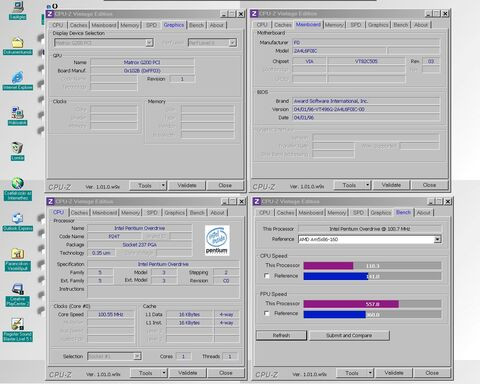Viewport: 480px width, 384px height.
Task: Click the blue CPU Speed Reference bar
Action: pyautogui.click(x=336, y=276)
